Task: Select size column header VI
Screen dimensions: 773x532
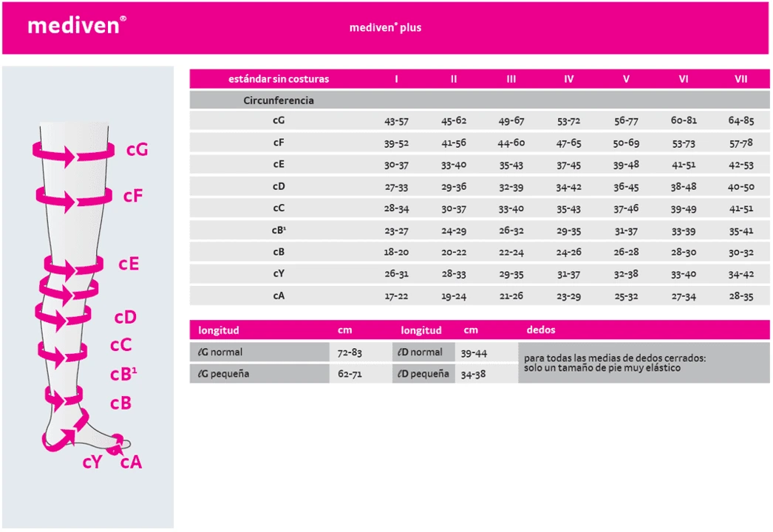Action: [x=684, y=79]
